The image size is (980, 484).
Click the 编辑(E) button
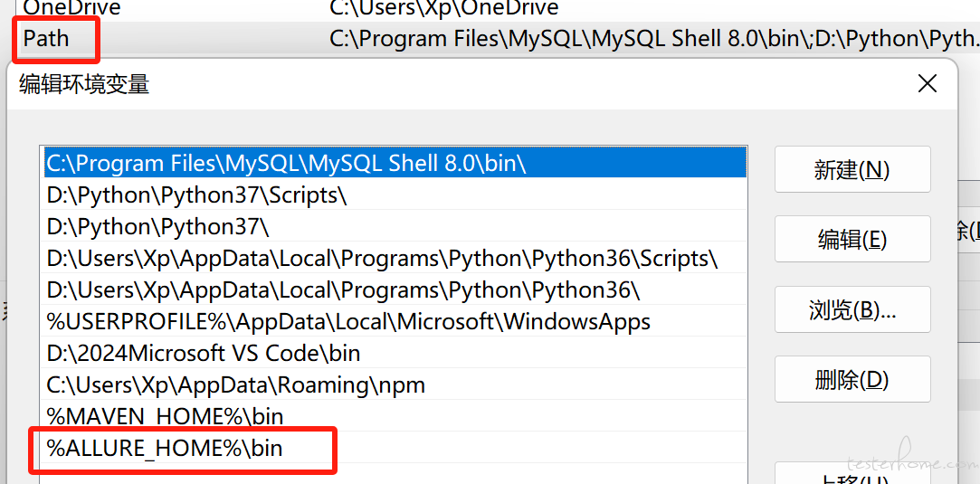point(852,239)
